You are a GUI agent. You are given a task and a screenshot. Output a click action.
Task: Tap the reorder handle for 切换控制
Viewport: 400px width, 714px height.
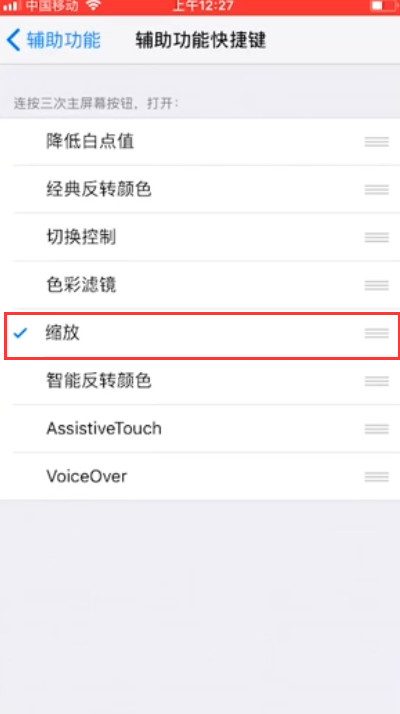pyautogui.click(x=376, y=237)
